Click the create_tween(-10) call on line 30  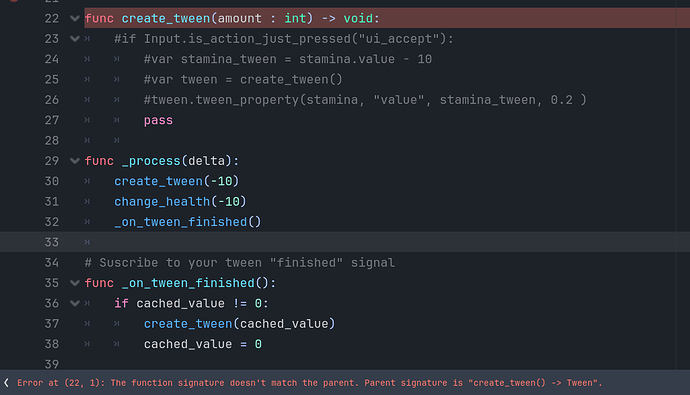pyautogui.click(x=176, y=181)
